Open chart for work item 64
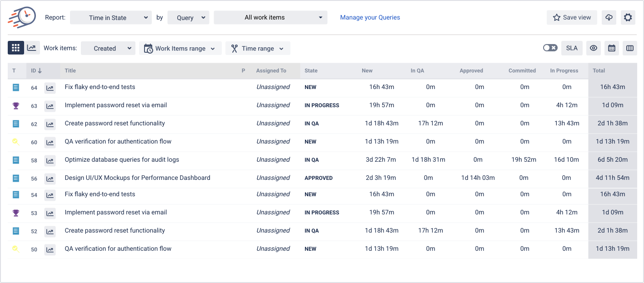644x283 pixels. pos(50,88)
